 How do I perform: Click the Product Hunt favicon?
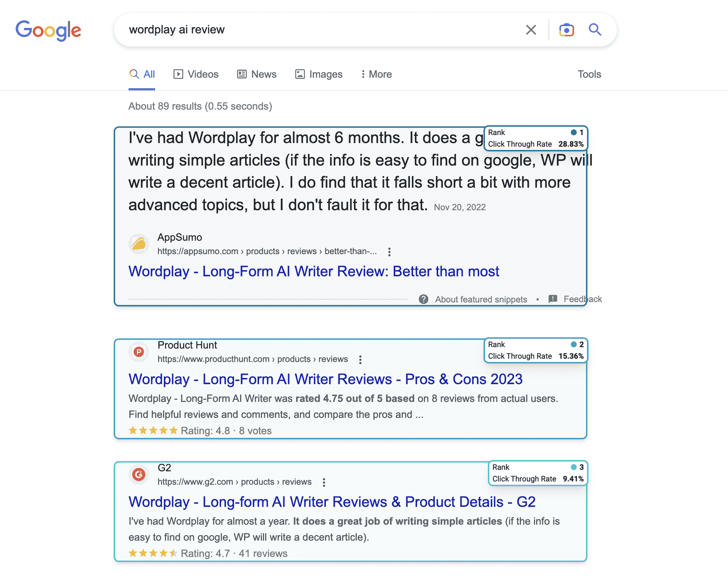pos(139,352)
